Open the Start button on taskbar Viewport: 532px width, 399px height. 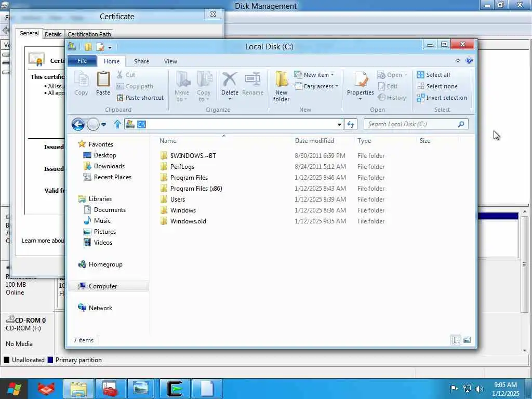click(14, 389)
